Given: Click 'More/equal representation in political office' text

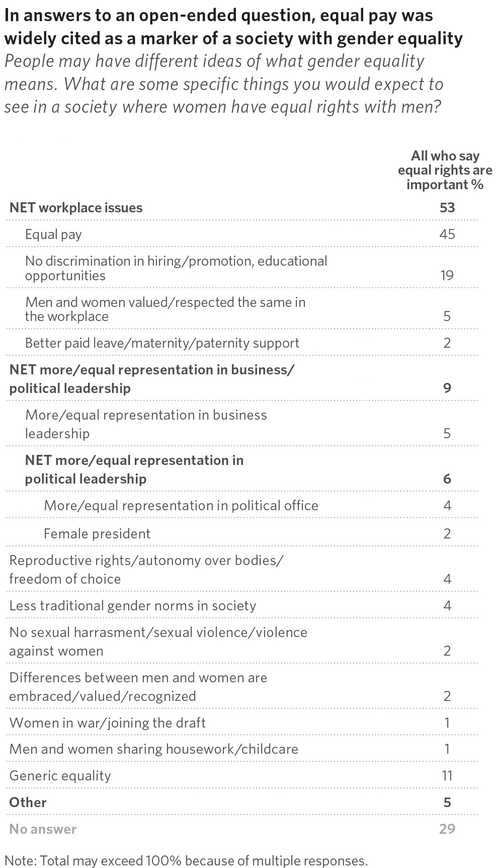Looking at the screenshot, I should click(181, 506).
